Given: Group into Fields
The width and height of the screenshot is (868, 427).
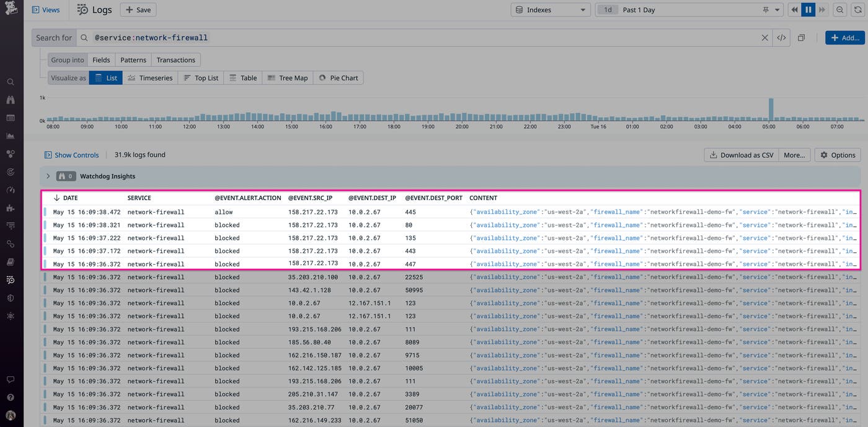Looking at the screenshot, I should tap(101, 60).
